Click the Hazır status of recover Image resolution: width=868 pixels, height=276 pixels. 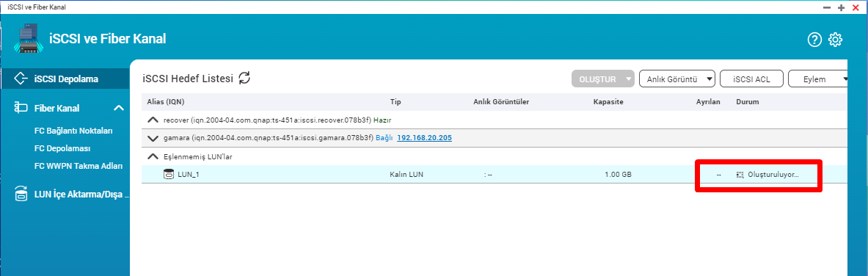[383, 120]
